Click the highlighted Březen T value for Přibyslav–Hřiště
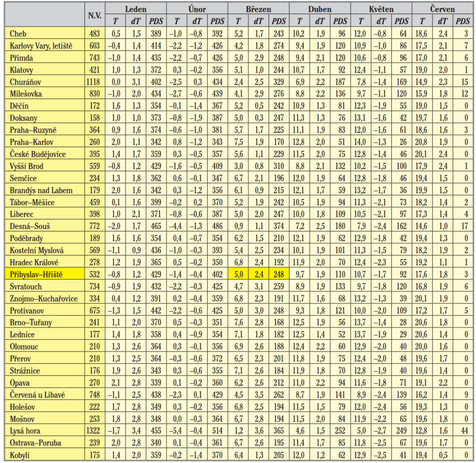 click(238, 274)
